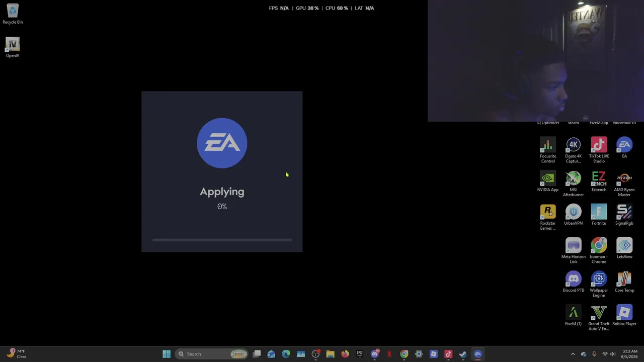Select the Elgato 4K Capture shortcut
Image resolution: width=644 pixels, height=362 pixels.
[x=573, y=150]
